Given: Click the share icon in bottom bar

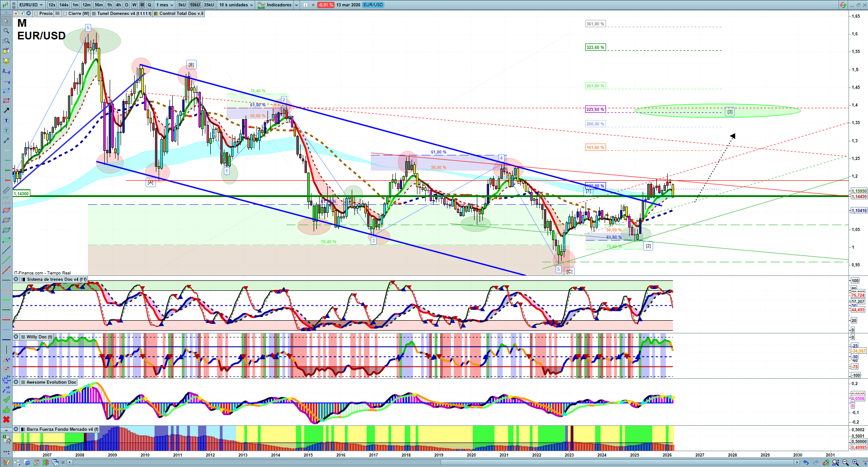Looking at the screenshot, I should pos(17,462).
